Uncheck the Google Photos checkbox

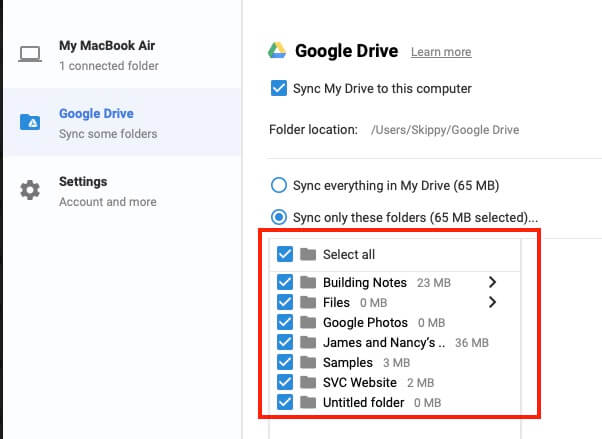click(285, 322)
